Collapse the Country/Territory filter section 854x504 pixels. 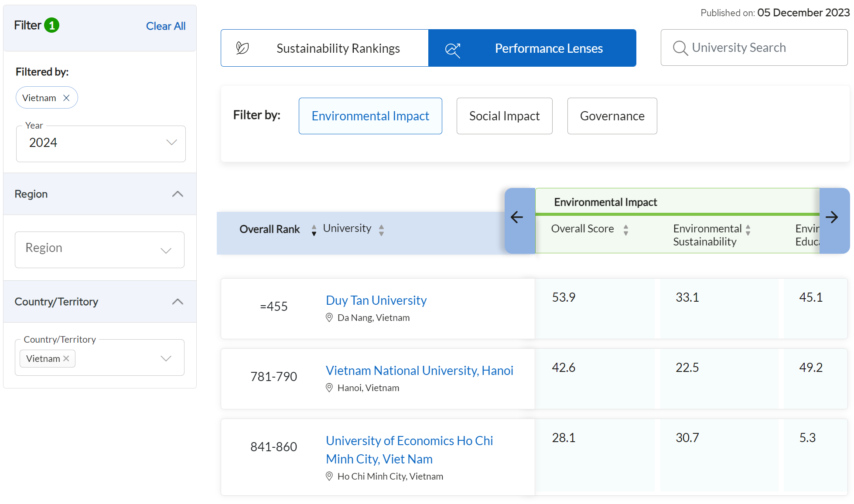(178, 302)
